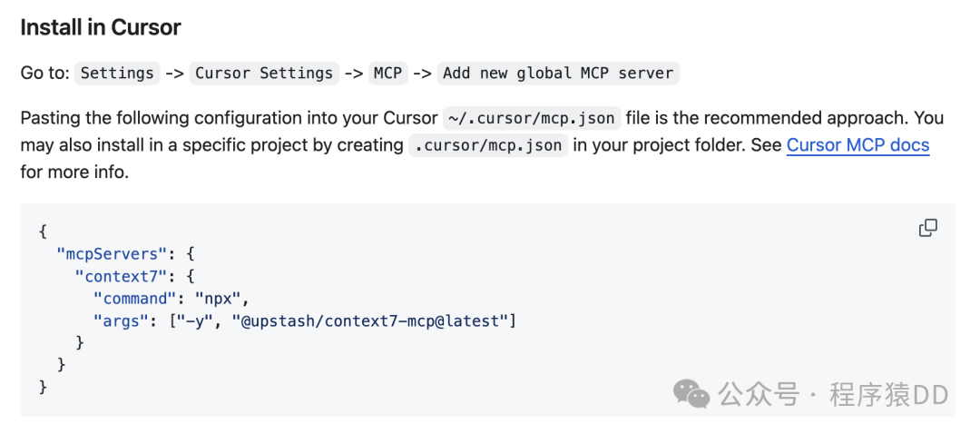The width and height of the screenshot is (980, 434).
Task: Click the Settings inline code label
Action: [x=117, y=74]
